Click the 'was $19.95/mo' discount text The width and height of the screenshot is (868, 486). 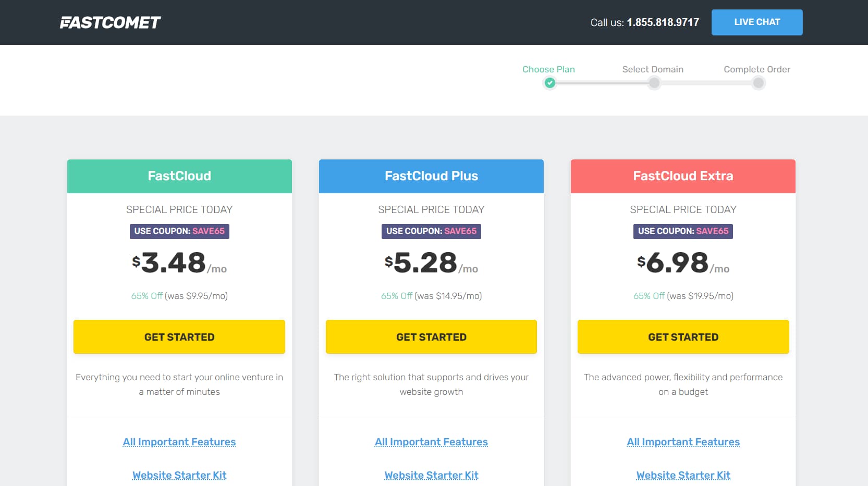coord(700,296)
